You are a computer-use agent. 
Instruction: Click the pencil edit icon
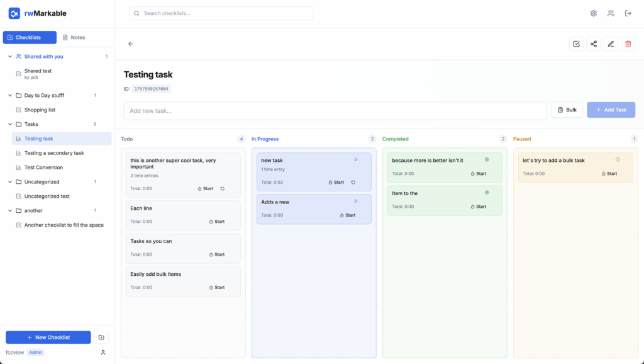pos(610,44)
